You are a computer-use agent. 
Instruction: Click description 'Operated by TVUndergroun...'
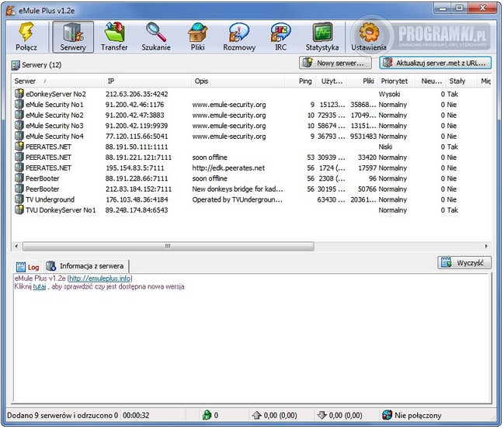tap(237, 199)
